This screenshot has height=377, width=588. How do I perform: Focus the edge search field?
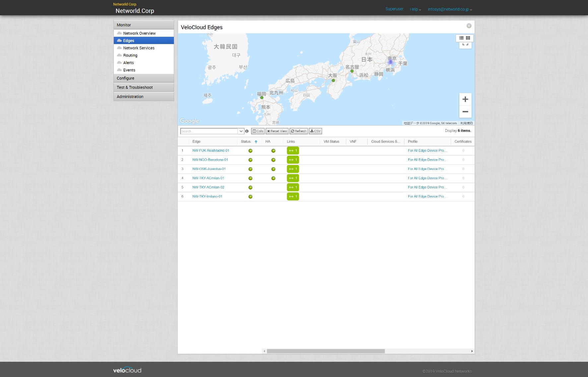coord(209,131)
